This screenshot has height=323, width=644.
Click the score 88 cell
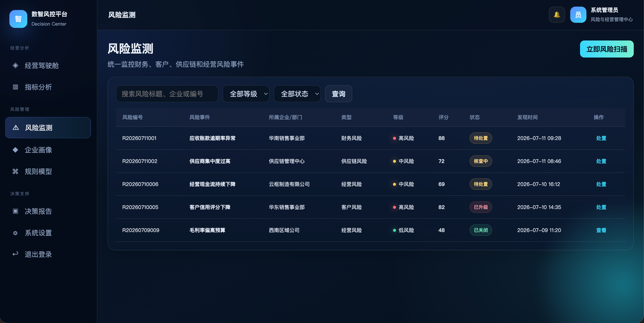(441, 138)
